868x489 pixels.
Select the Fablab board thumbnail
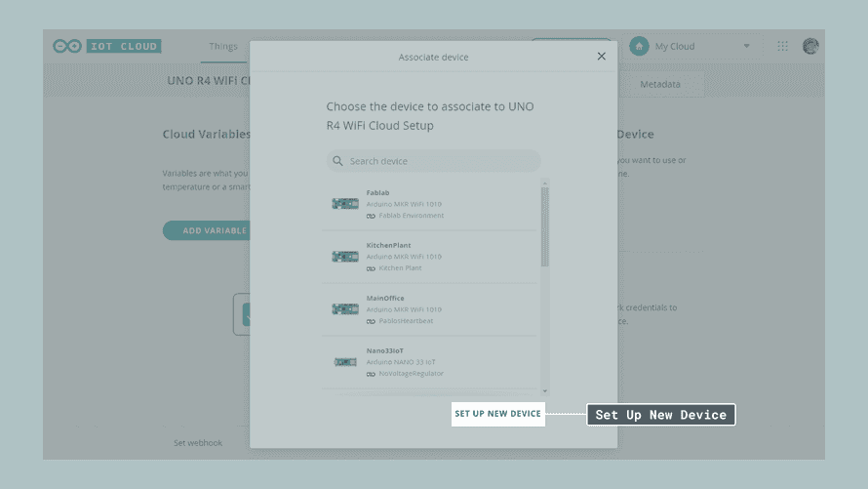point(345,204)
